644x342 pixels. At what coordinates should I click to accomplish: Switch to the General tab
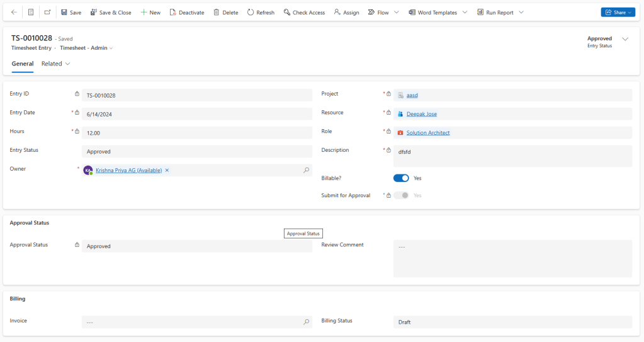tap(23, 64)
